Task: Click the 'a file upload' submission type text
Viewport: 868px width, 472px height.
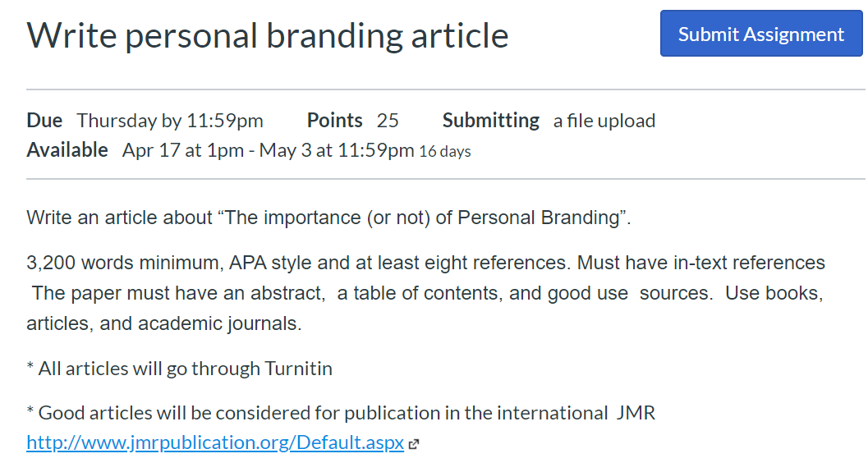Action: point(604,121)
